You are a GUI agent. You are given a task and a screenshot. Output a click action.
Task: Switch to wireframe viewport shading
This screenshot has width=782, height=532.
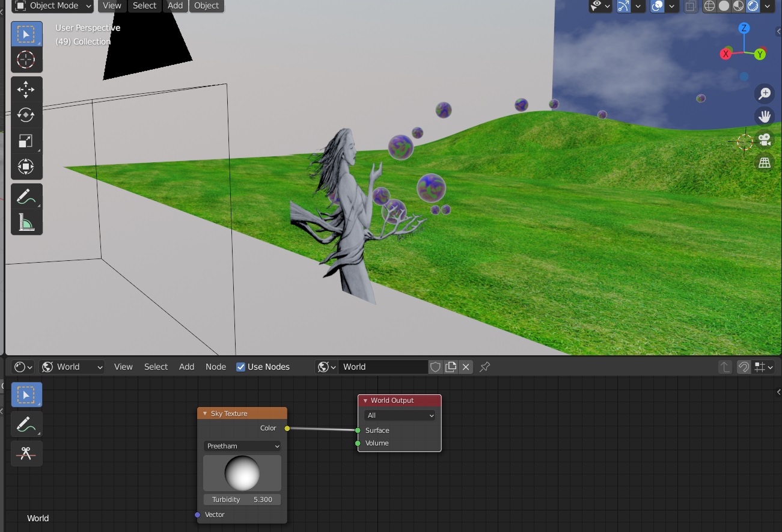pyautogui.click(x=710, y=6)
